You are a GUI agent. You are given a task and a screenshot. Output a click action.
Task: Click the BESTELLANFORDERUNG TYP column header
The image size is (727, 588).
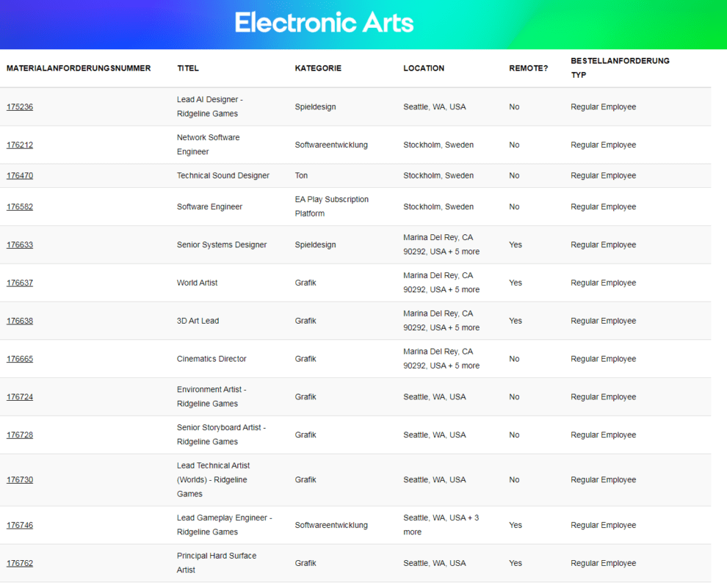pos(621,68)
